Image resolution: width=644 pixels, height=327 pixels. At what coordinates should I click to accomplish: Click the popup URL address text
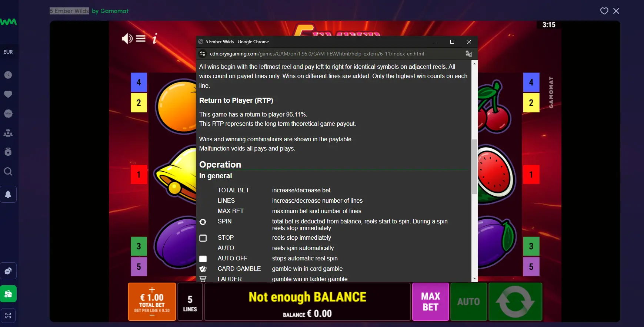click(x=317, y=54)
